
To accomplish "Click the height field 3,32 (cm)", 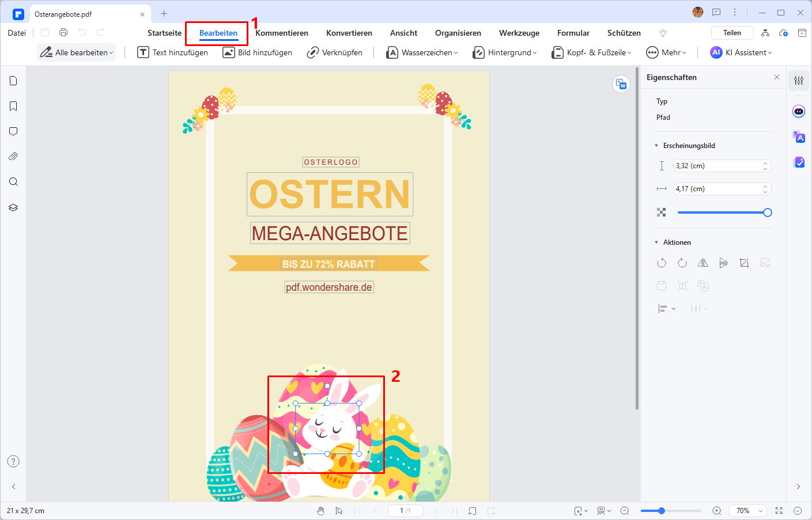I will 723,166.
